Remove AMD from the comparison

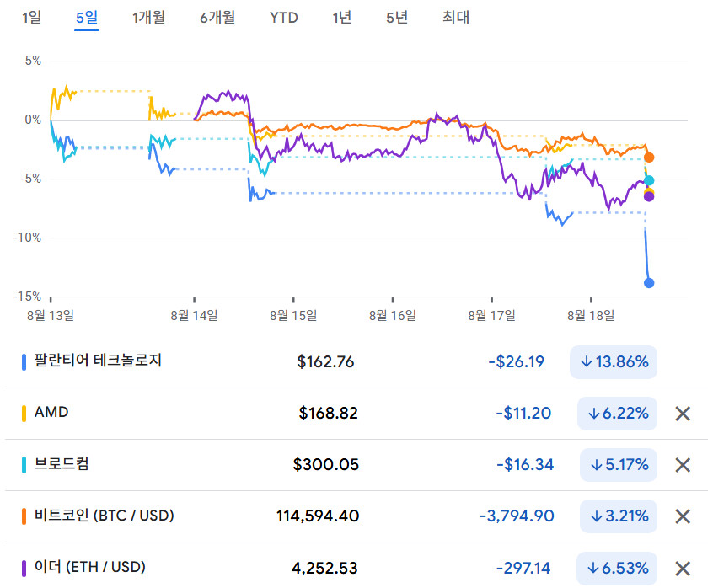click(x=683, y=414)
